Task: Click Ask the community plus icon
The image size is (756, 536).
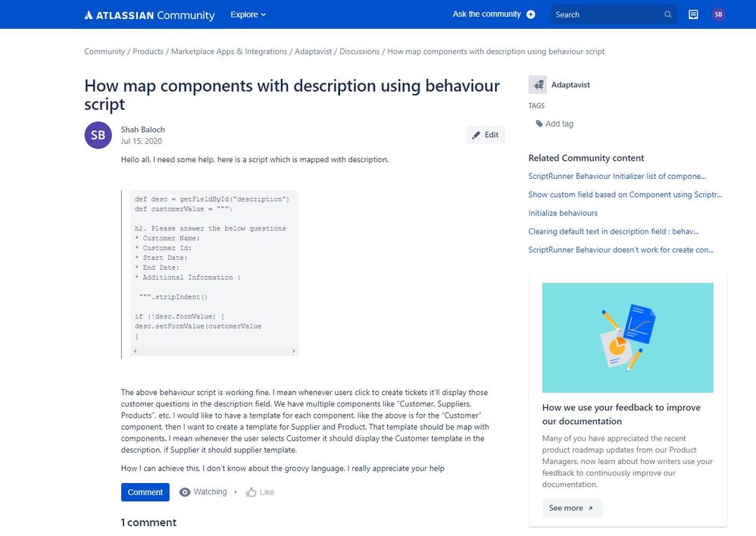Action: coord(531,14)
